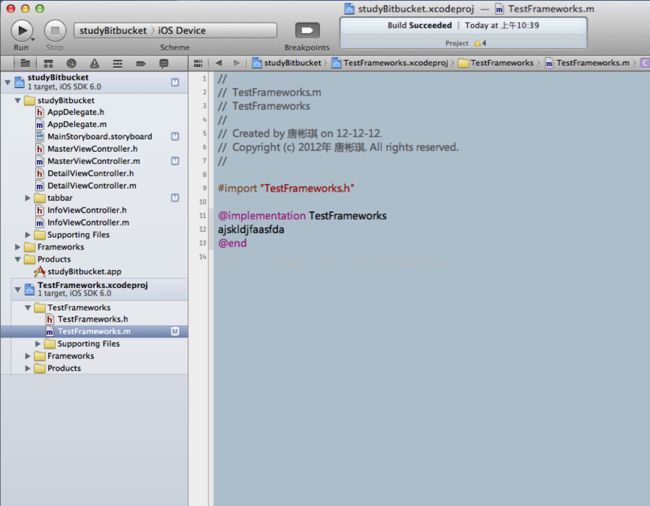Click TestFrameworks.xcodeproj in the jump bar

click(x=390, y=63)
